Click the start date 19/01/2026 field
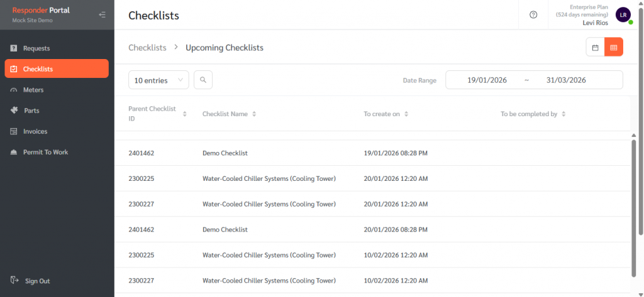This screenshot has height=297, width=644. (486, 80)
